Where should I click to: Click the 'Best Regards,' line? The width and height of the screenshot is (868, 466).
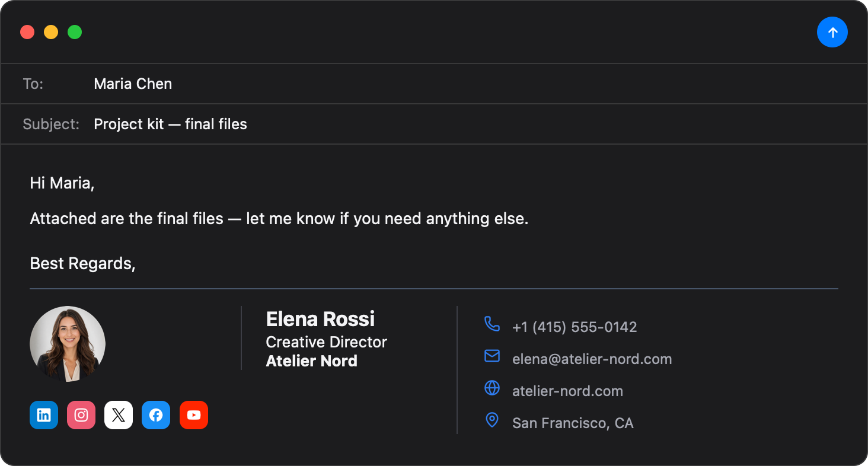(82, 263)
